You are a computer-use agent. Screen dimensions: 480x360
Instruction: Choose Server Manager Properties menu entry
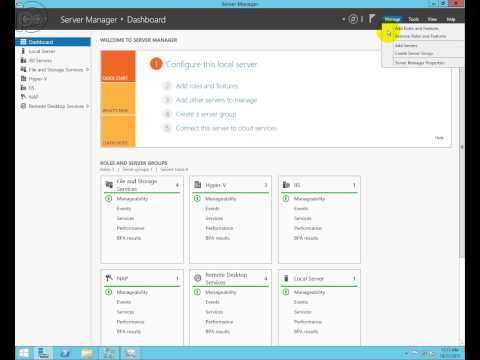coord(423,63)
